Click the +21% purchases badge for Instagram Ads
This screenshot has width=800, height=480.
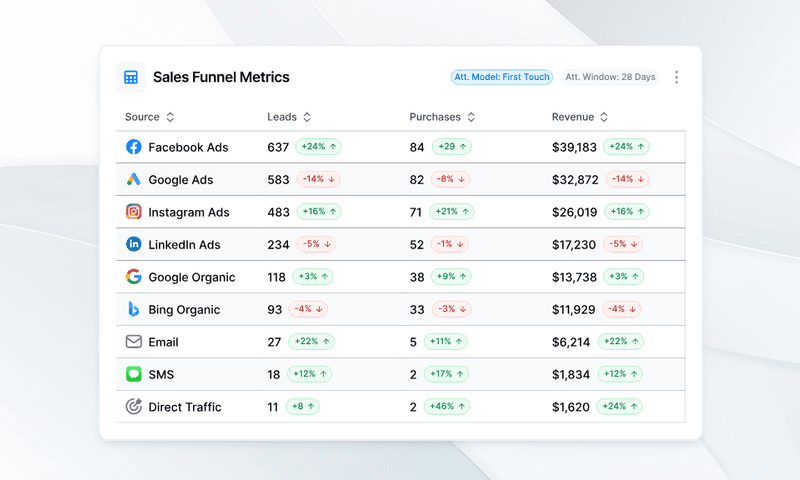[452, 212]
